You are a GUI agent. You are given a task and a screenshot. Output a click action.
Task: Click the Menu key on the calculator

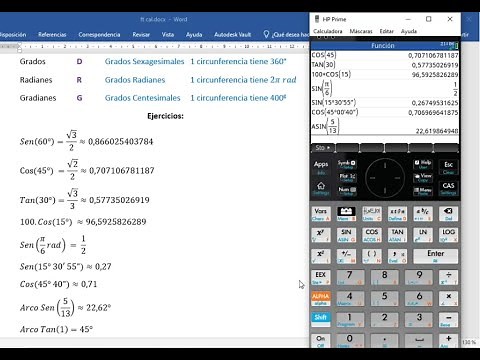pos(423,191)
